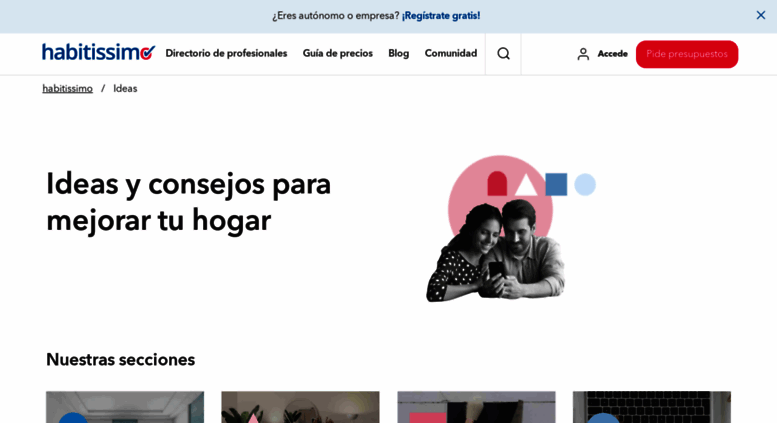Click the hero heading Ideas y consejos
The width and height of the screenshot is (777, 423).
[x=188, y=202]
